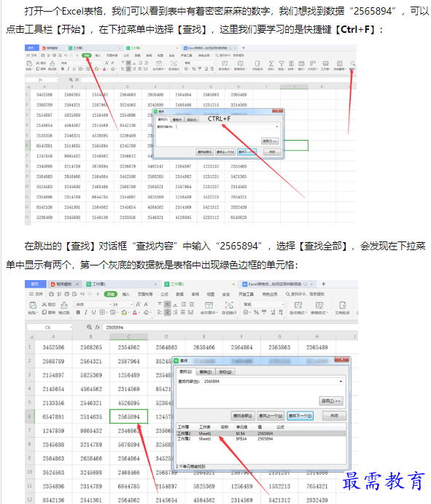Click the decrease font size icon in the lower screenshot

click(x=147, y=304)
